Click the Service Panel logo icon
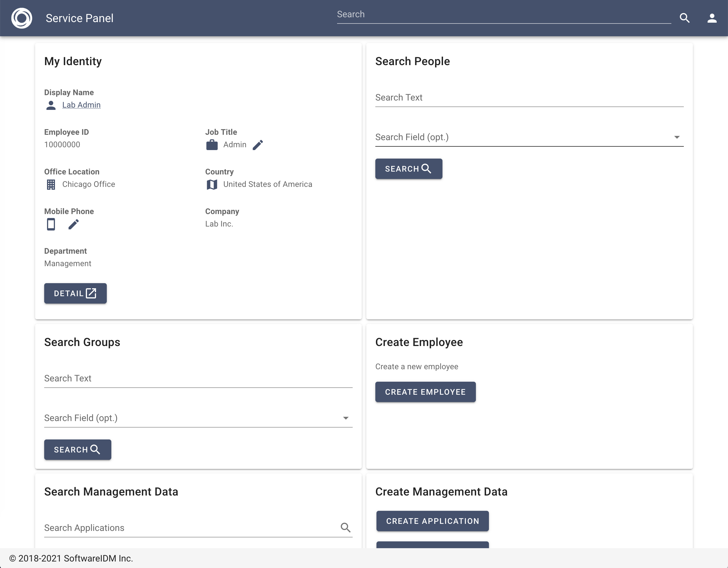The height and width of the screenshot is (568, 728). tap(22, 18)
